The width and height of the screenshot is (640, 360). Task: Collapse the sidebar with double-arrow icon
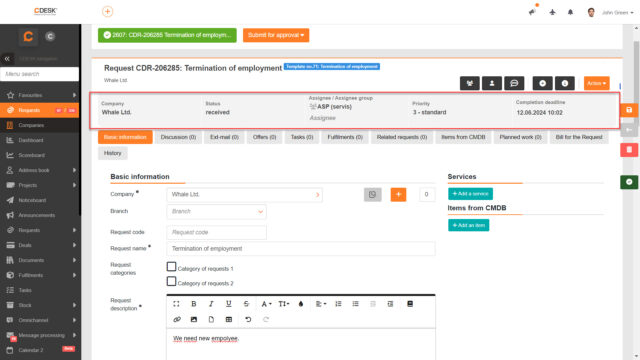pyautogui.click(x=7, y=59)
